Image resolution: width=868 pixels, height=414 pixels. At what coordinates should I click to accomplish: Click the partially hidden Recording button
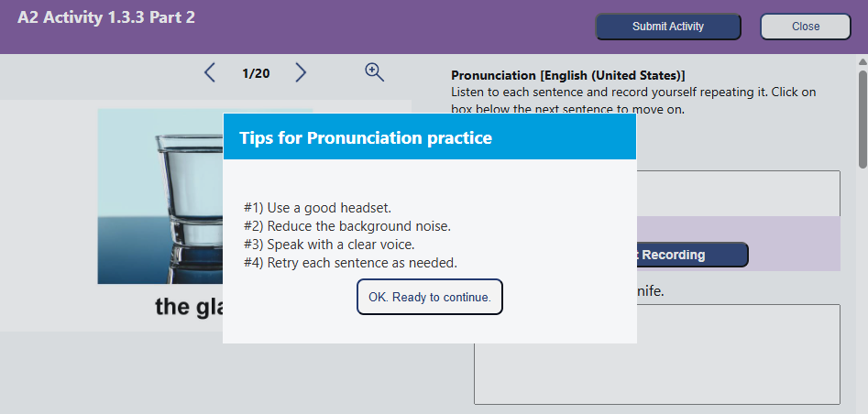pyautogui.click(x=692, y=255)
